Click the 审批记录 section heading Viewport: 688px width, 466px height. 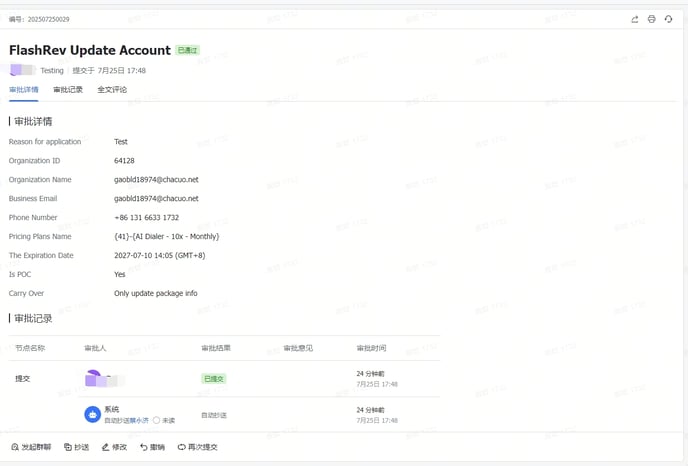(33, 319)
